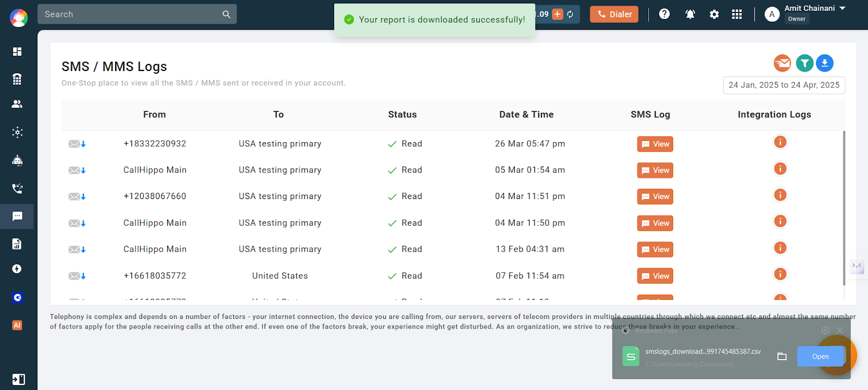
Task: Click the avatar A in top bar
Action: pos(772,14)
